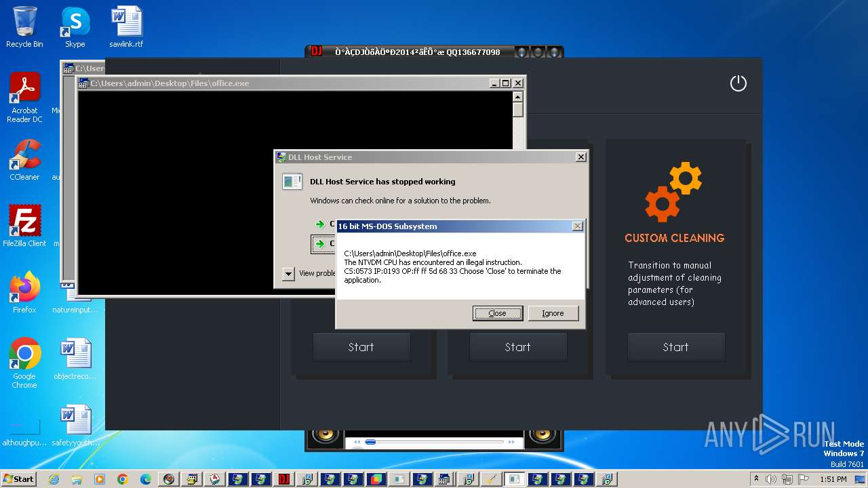Click the power icon in the cleaner app

pyautogui.click(x=738, y=83)
